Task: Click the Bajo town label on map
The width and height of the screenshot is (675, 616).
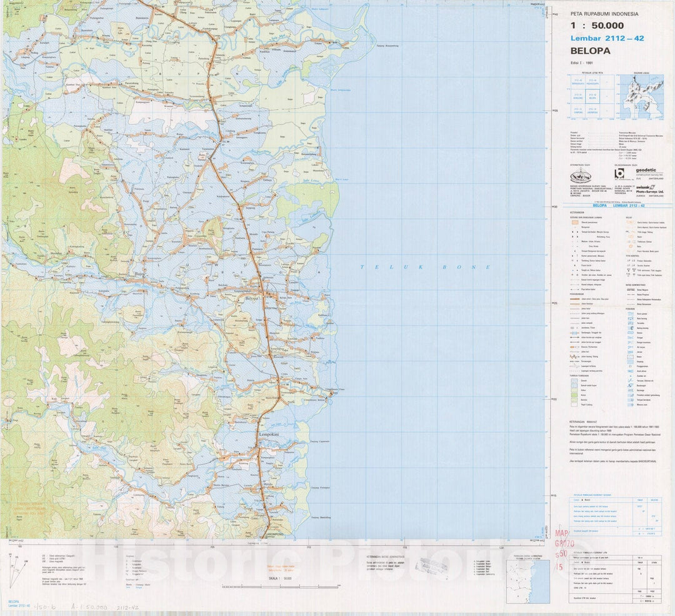Action: [x=140, y=273]
